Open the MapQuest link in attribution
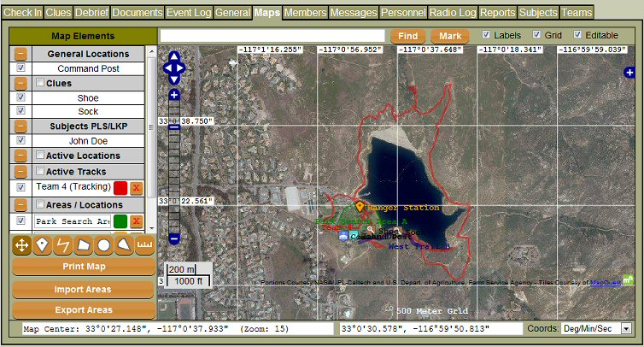Viewport: 644px width, 347px height. (606, 282)
